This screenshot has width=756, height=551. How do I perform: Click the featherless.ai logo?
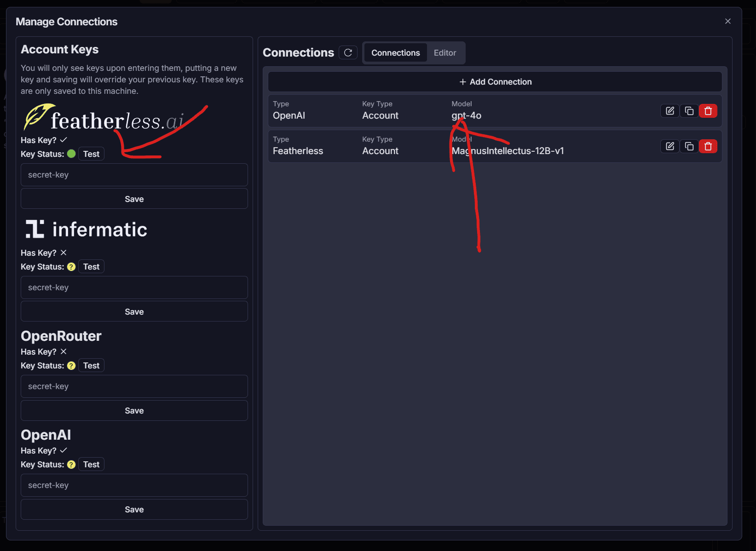[x=104, y=118]
